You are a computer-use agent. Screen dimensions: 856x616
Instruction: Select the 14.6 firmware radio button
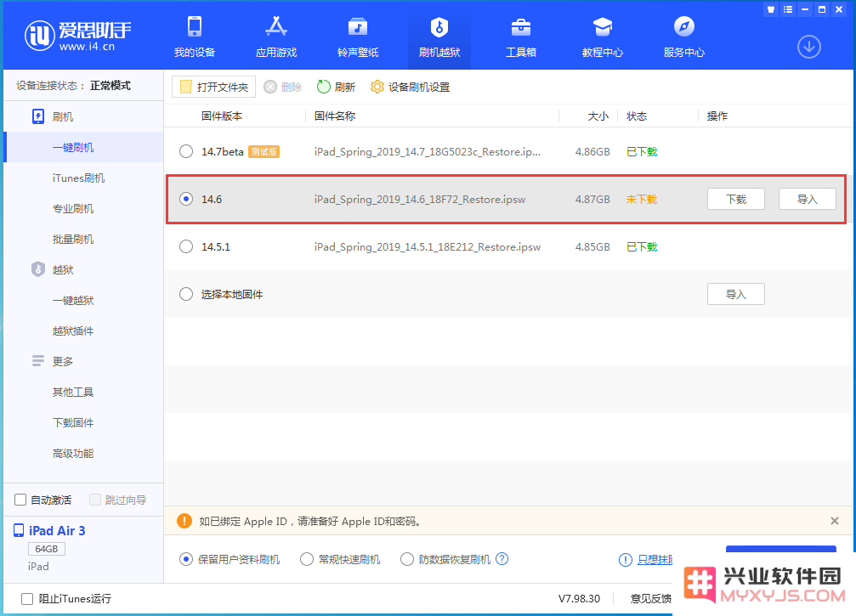click(186, 199)
